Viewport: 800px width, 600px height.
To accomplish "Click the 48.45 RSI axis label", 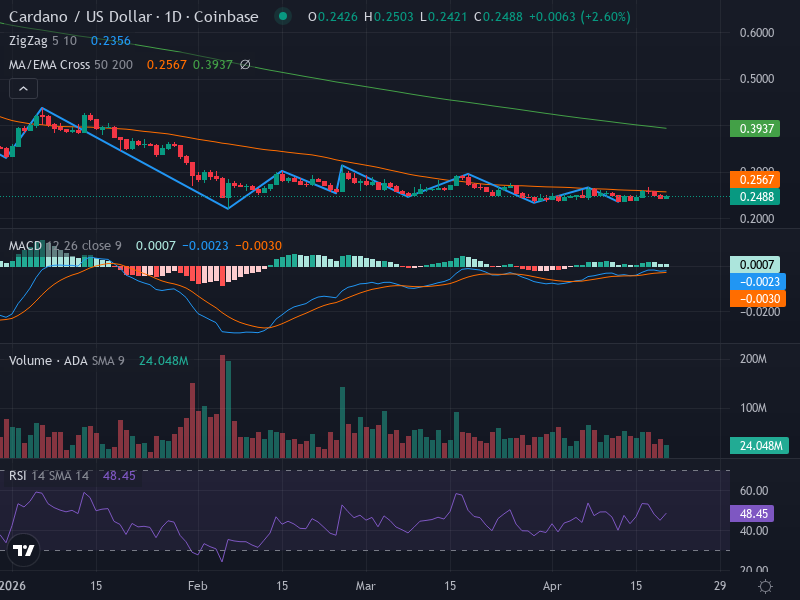I will pos(752,513).
